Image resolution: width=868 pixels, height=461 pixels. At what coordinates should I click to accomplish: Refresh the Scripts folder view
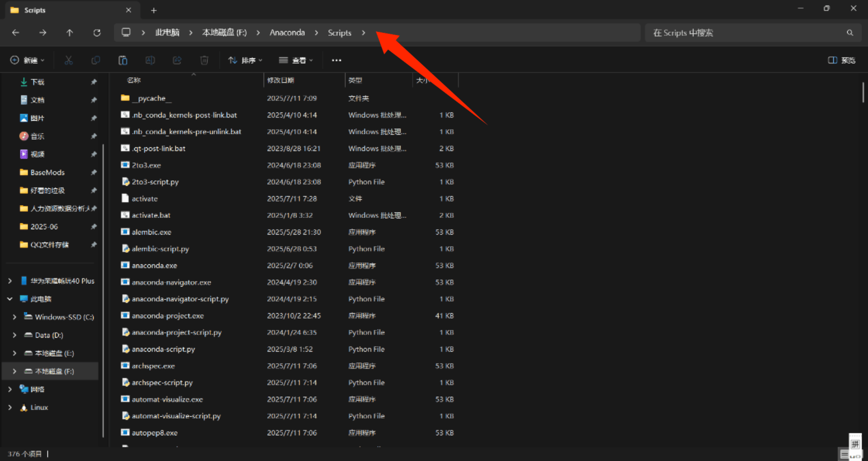click(97, 33)
